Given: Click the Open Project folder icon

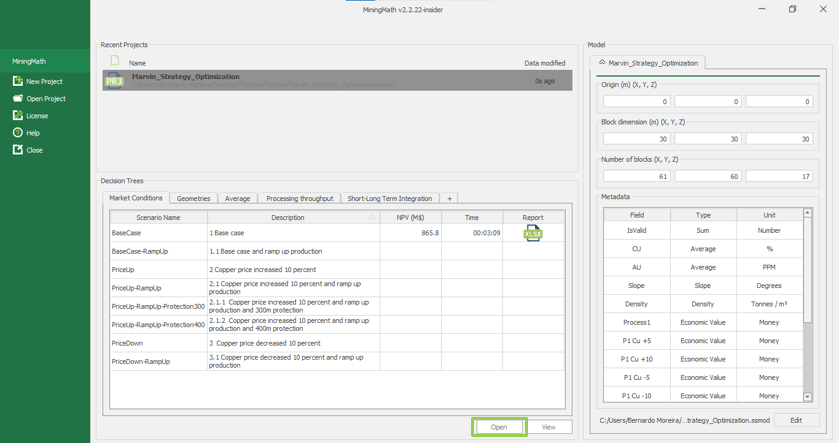Looking at the screenshot, I should [x=17, y=98].
